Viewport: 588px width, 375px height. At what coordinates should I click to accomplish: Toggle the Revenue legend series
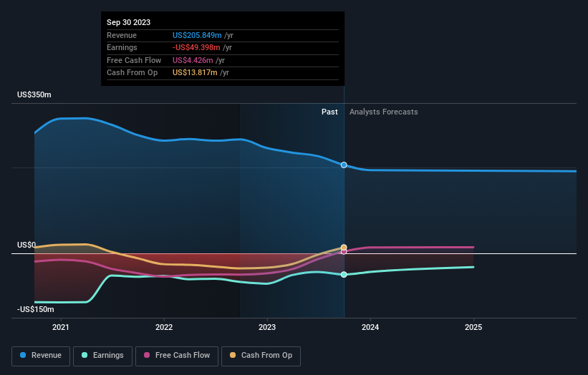[x=41, y=356]
